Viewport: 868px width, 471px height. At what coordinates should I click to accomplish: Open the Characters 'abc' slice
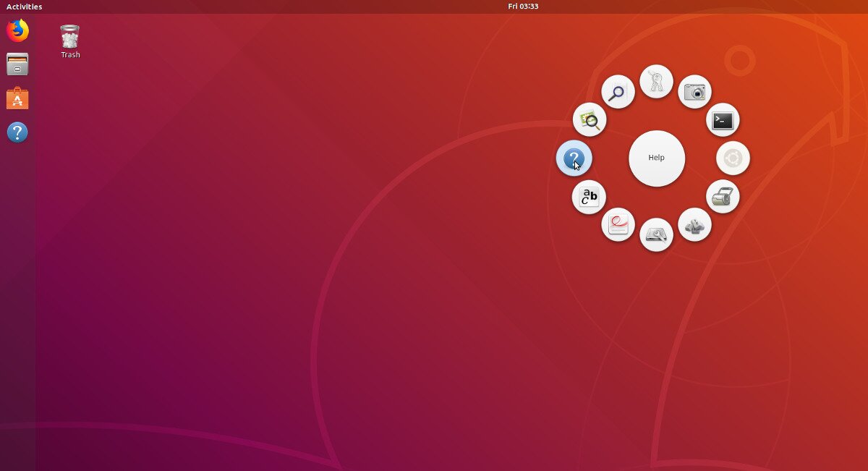click(x=589, y=197)
